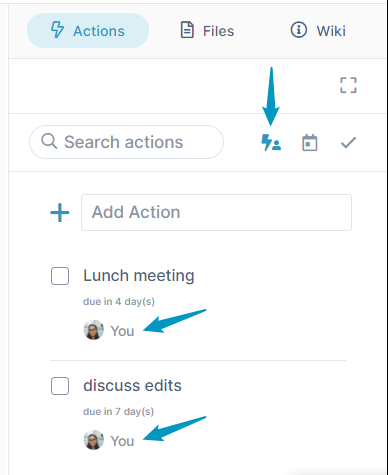Click the lightning bolt icon in Actions tab
The image size is (388, 475).
coord(57,30)
